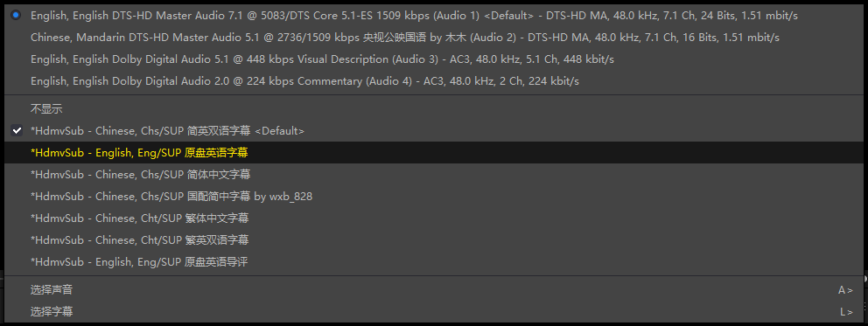
Task: Switch to Mandarin DTS-HD Master Audio 5.1 track
Action: coord(433,38)
